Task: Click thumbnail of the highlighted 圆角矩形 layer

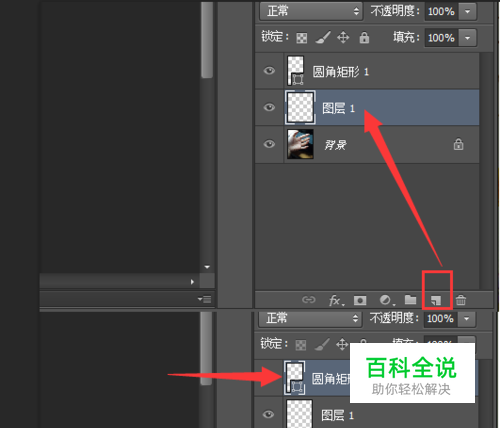Action: 295,378
